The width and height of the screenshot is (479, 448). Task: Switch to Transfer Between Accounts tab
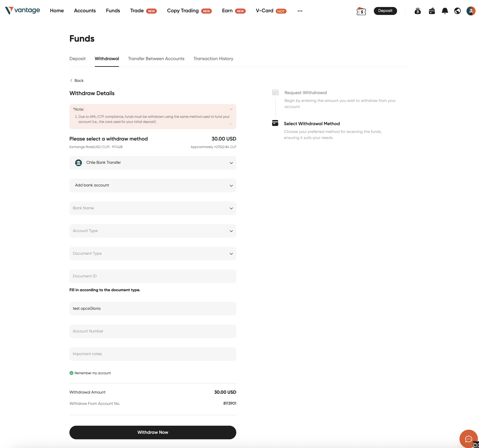tap(156, 58)
